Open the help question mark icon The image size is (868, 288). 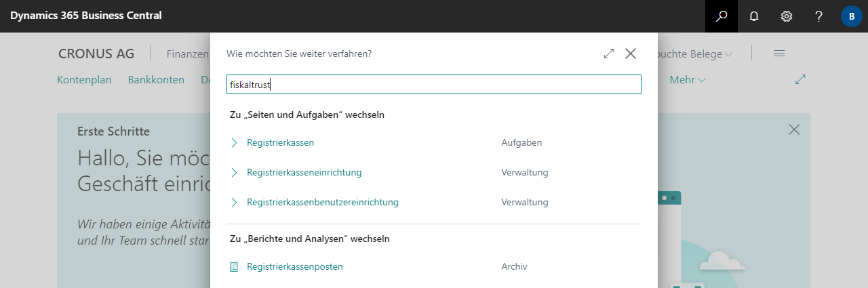[819, 16]
